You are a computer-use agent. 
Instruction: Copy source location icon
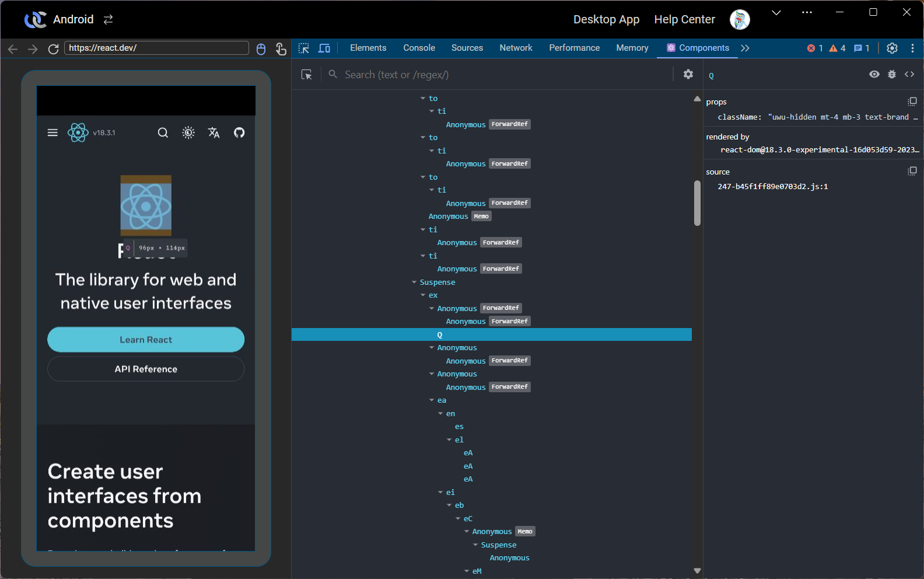pos(912,171)
